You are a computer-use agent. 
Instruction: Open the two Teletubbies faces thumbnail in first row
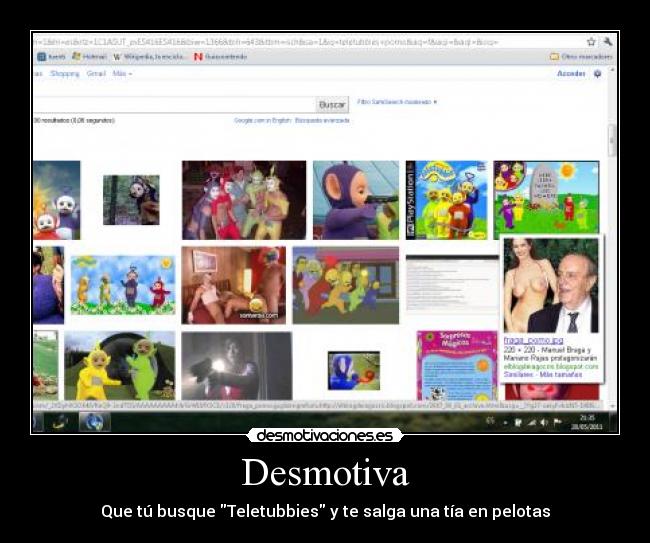tap(57, 200)
